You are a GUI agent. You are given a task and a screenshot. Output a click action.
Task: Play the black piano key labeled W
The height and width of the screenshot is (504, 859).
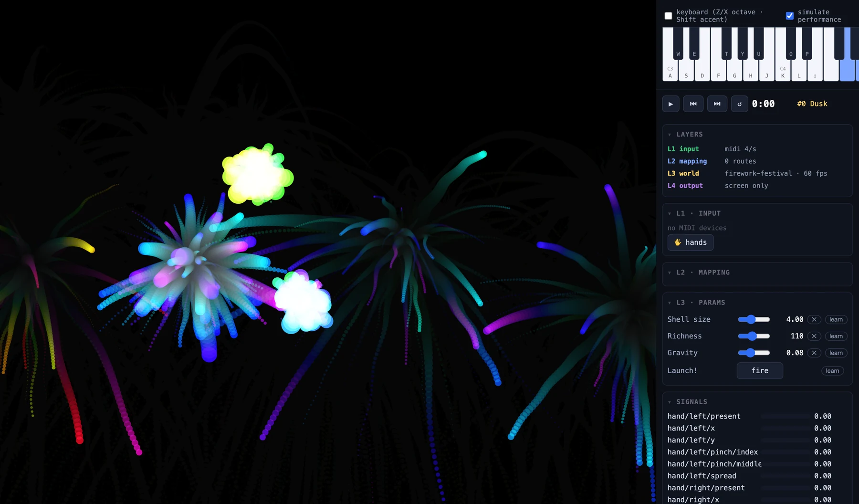(678, 43)
